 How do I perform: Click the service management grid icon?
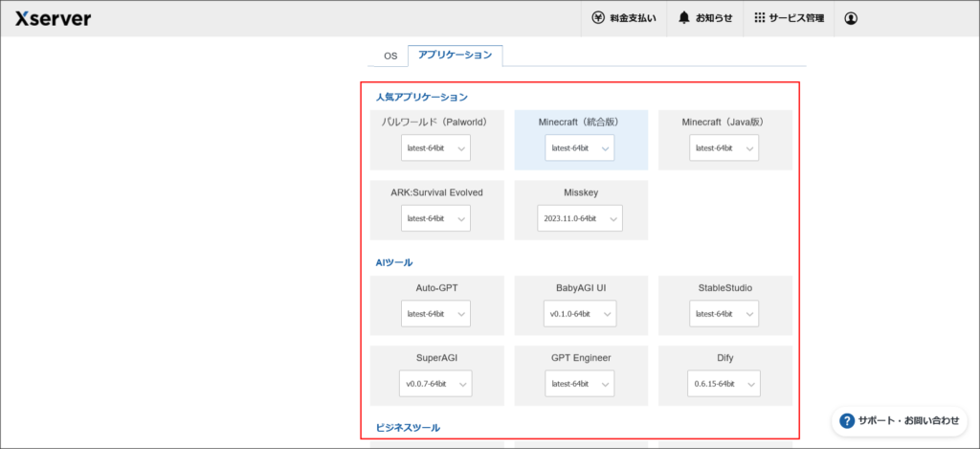759,18
